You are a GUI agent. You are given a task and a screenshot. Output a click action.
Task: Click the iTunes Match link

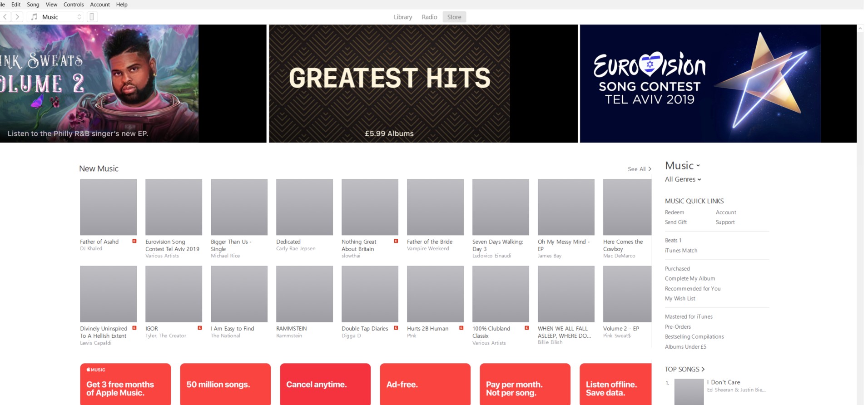click(681, 251)
